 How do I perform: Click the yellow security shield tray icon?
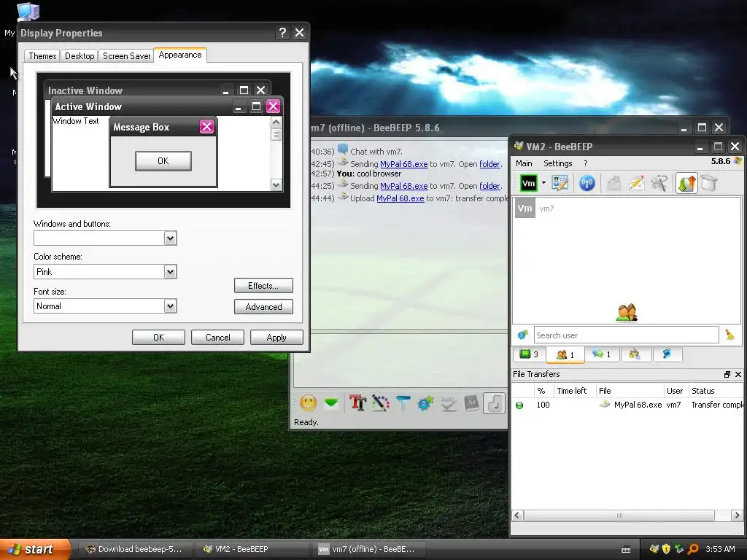(x=666, y=549)
